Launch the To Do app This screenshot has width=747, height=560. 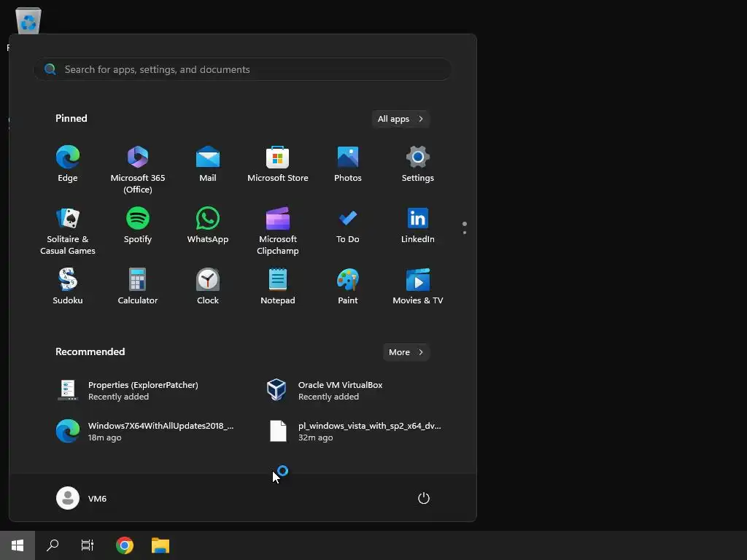348,226
